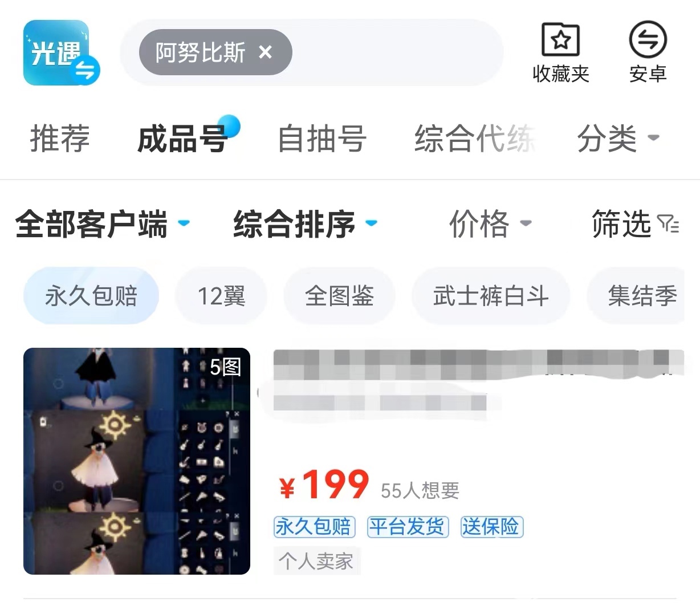Toggle the 永久包赔 filter chip
Screen dimensions: 700x614
click(x=91, y=296)
